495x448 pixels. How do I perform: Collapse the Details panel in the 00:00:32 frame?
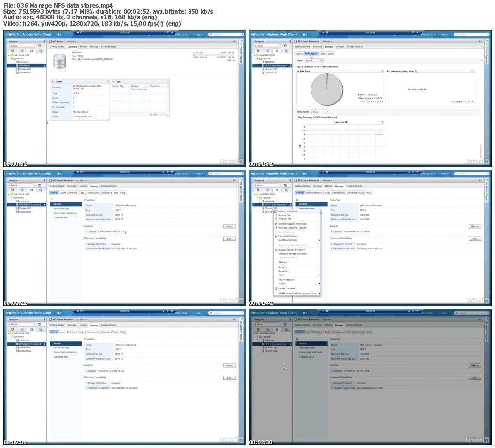(x=53, y=82)
